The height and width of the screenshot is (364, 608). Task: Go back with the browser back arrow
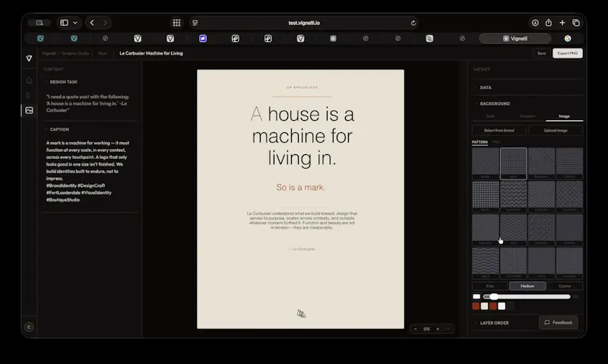coord(92,23)
